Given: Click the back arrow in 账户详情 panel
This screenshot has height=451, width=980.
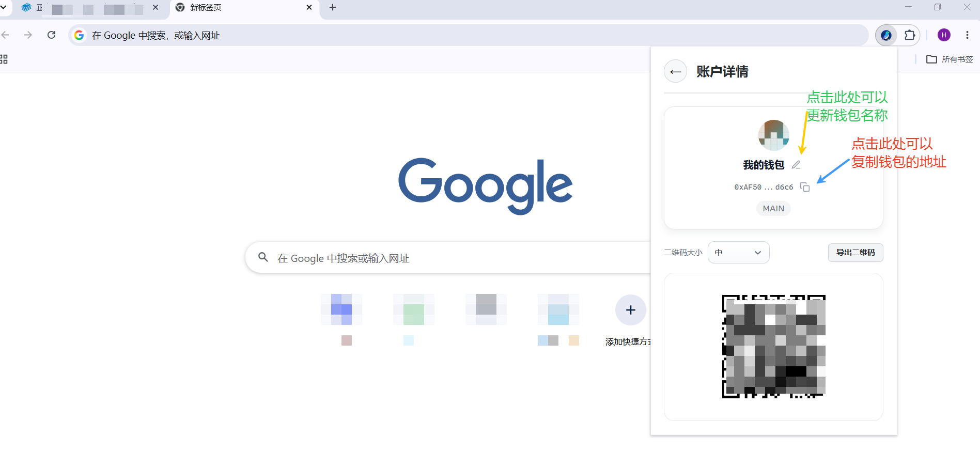Looking at the screenshot, I should (675, 71).
